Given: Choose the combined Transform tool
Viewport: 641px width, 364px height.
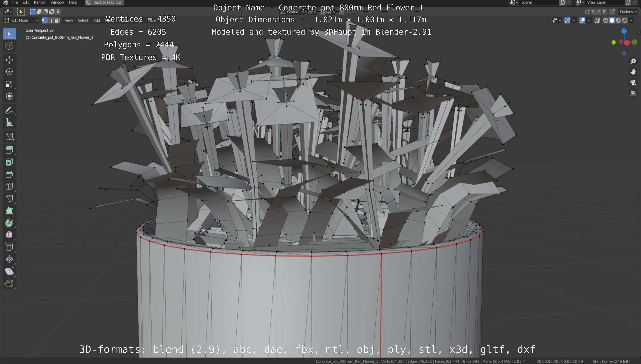Looking at the screenshot, I should coord(10,96).
